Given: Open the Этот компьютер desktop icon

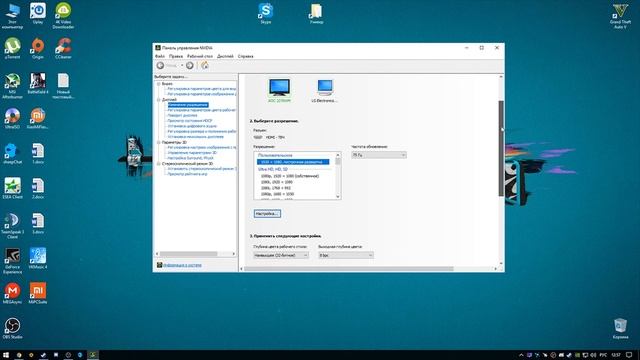Looking at the screenshot, I should 12,16.
